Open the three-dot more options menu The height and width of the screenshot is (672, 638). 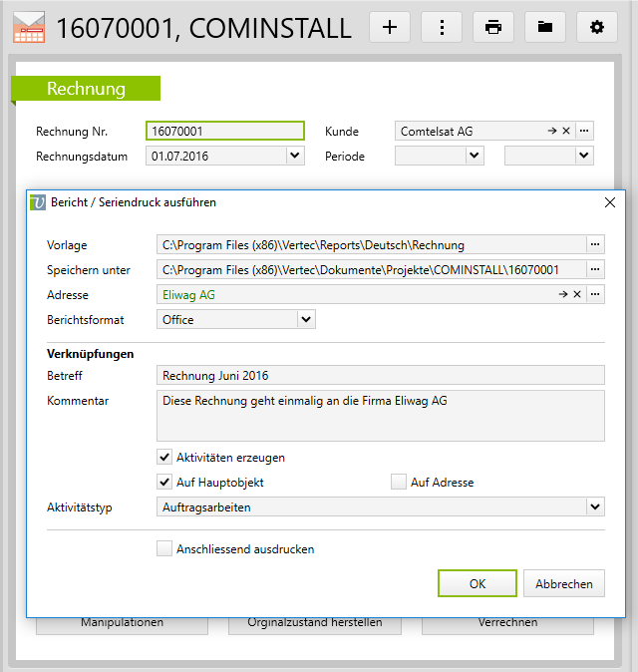(x=442, y=28)
